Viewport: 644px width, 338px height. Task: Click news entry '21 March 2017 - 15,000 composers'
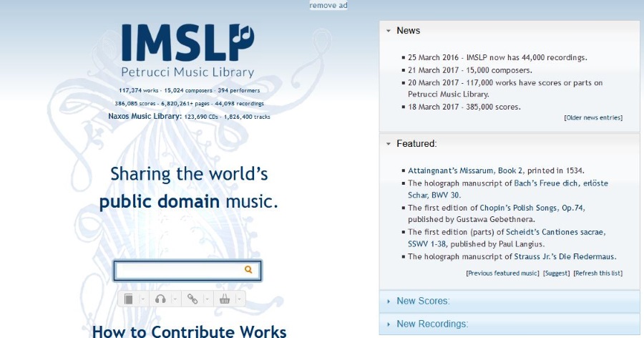470,70
